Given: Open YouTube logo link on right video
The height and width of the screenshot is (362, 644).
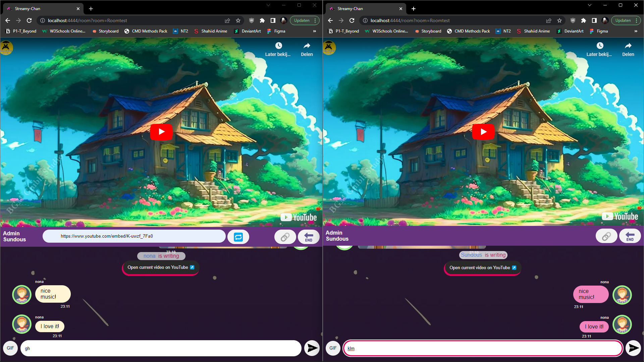Looking at the screenshot, I should click(620, 217).
